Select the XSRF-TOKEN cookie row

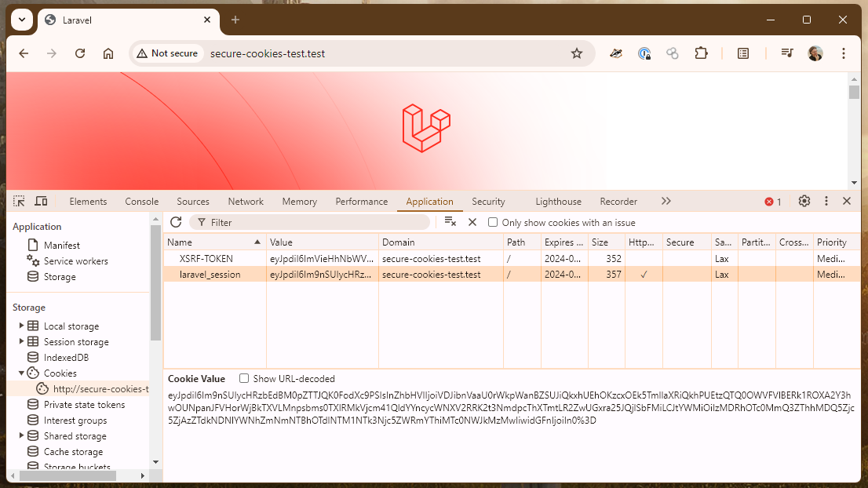(x=512, y=258)
